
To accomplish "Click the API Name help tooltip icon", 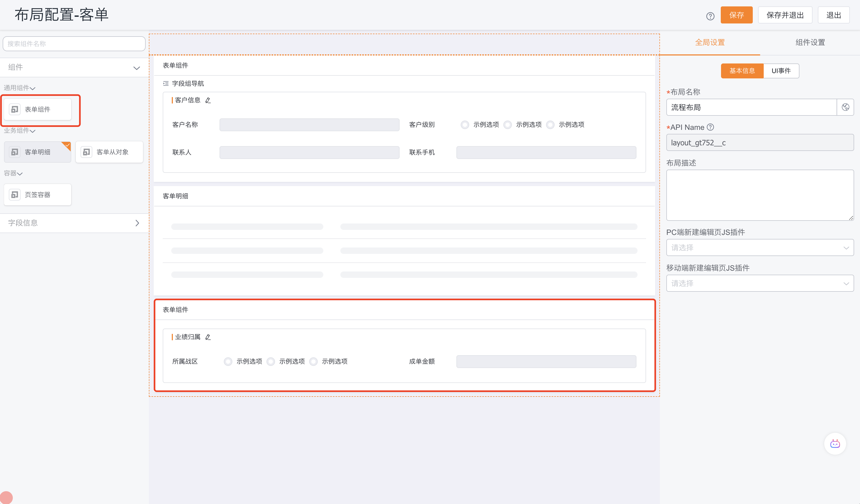I will [x=710, y=127].
